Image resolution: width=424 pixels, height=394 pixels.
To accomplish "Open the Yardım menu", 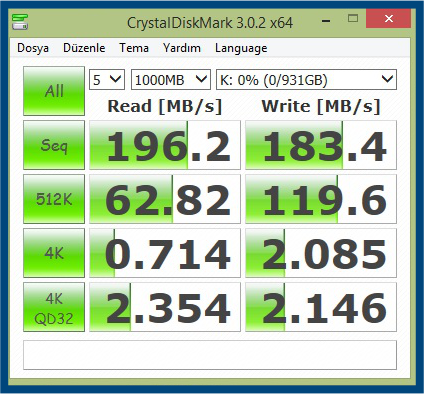I will [182, 48].
